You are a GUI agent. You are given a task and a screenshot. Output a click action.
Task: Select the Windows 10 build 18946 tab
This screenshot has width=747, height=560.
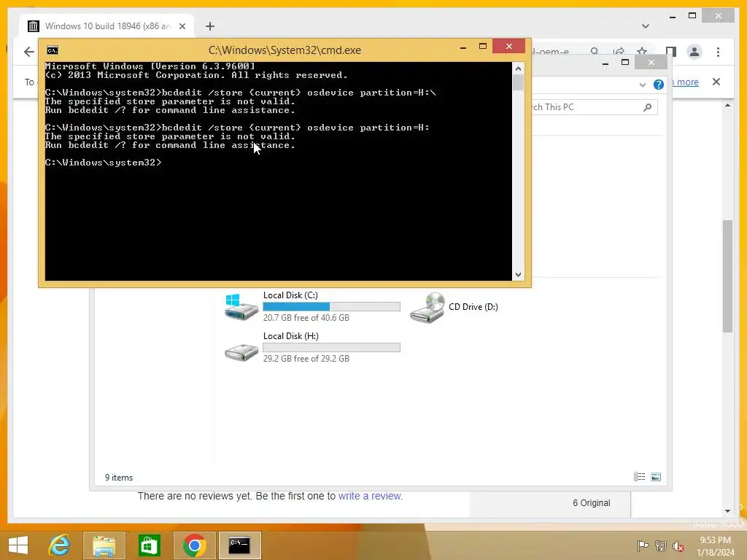click(107, 26)
